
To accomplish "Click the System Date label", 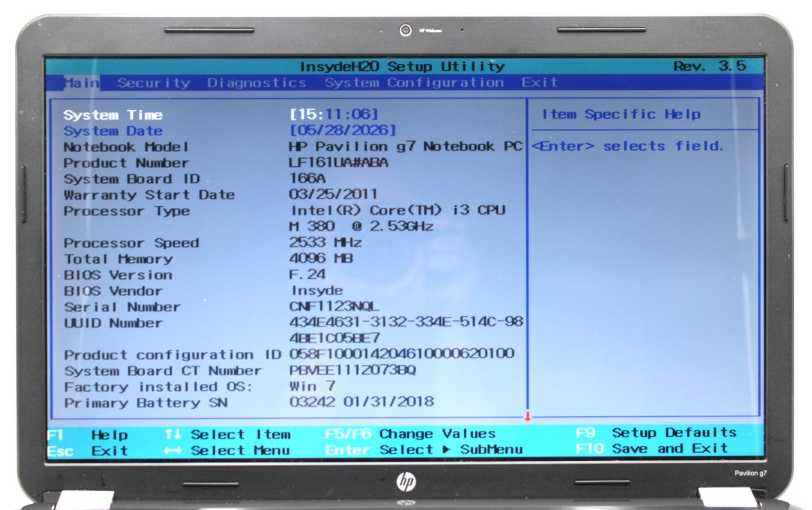I will pos(113,131).
